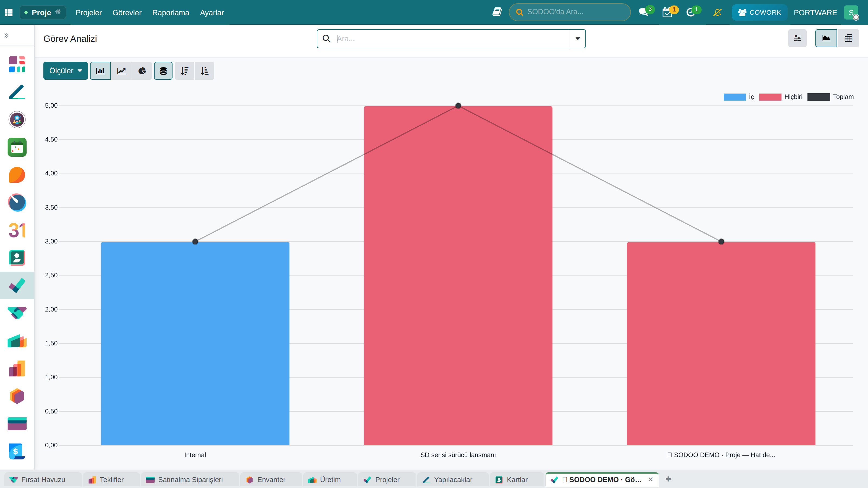Expand search filter options dropdown arrow
The height and width of the screenshot is (488, 868).
[578, 39]
